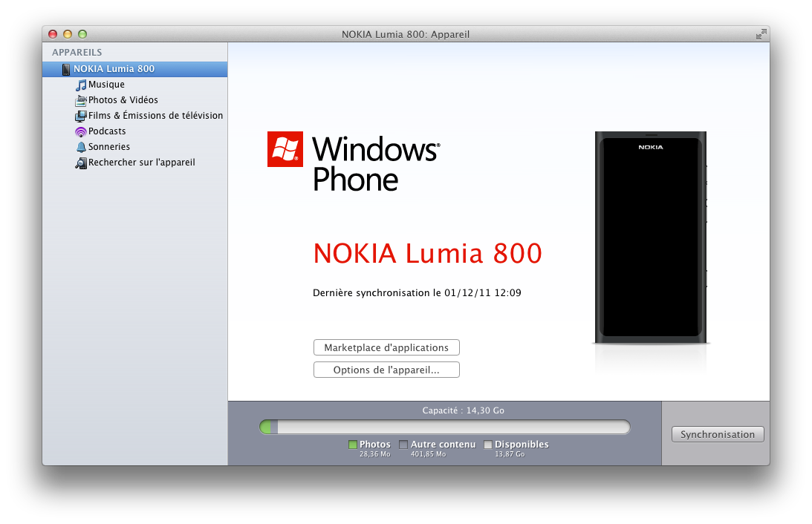The width and height of the screenshot is (812, 524).
Task: Click the music note icon for Musique
Action: pyautogui.click(x=81, y=85)
